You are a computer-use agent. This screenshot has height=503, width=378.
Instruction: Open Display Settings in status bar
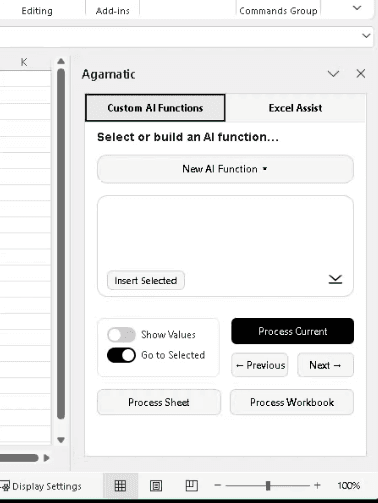click(41, 486)
